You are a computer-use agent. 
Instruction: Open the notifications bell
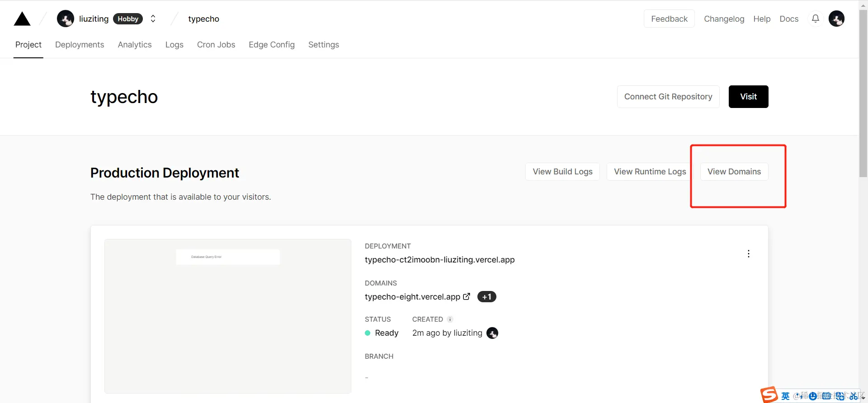pos(815,19)
